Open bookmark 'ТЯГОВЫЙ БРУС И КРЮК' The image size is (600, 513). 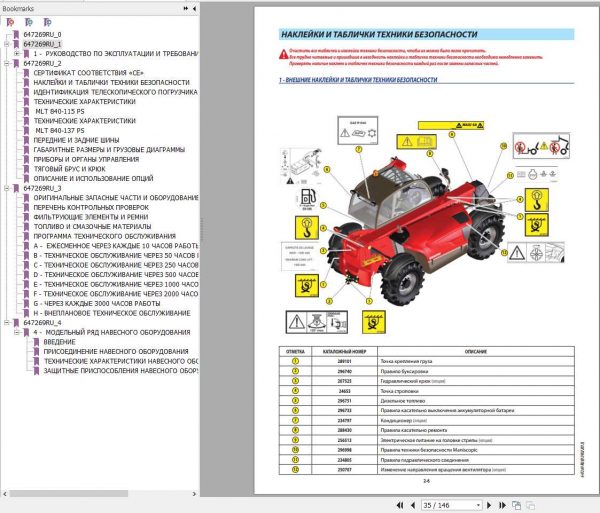69,169
